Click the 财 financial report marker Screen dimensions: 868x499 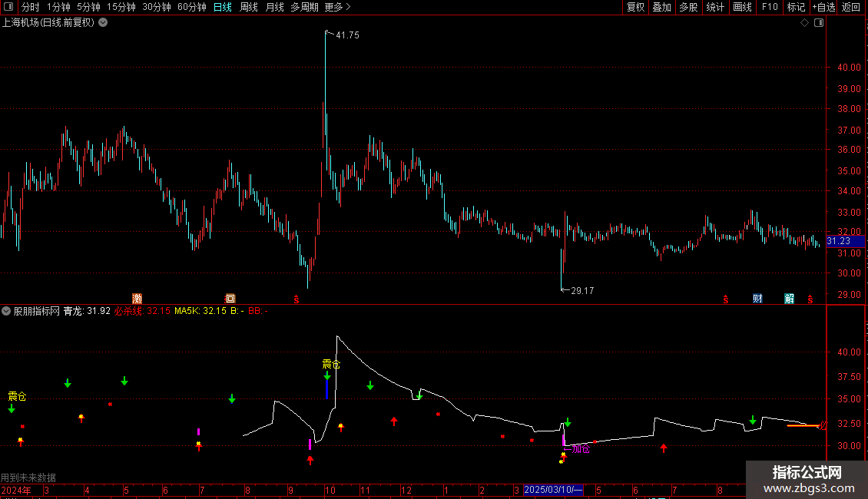758,299
